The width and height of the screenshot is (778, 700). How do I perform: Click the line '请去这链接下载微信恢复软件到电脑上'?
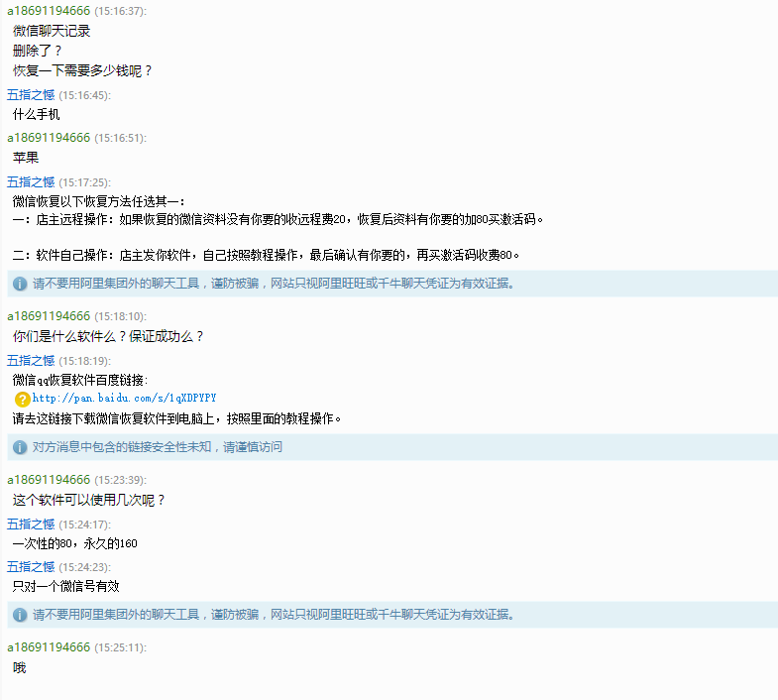(x=176, y=418)
